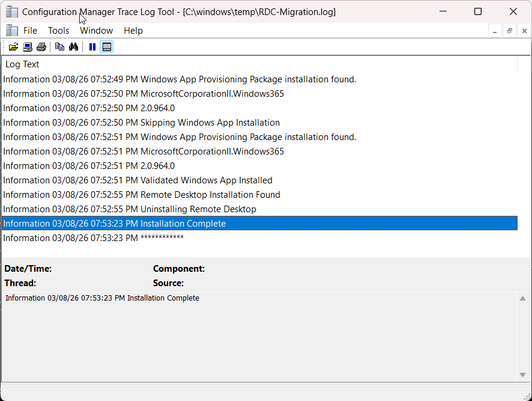Click the Print printer icon

click(x=41, y=47)
